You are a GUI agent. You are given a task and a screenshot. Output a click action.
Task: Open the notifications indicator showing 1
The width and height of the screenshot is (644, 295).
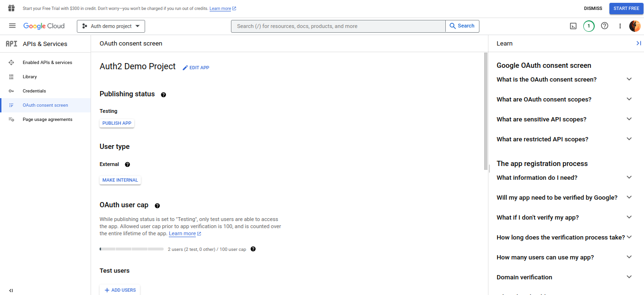(589, 26)
